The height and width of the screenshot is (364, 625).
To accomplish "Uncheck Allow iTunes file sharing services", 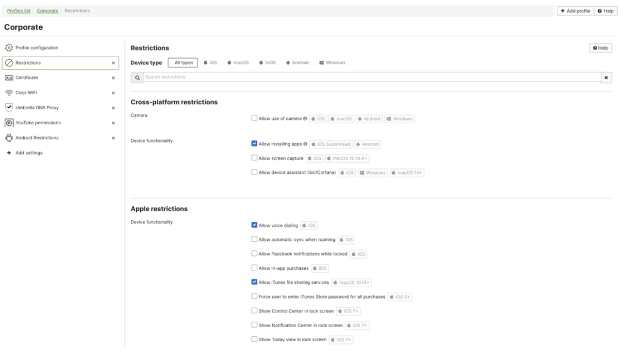I will coord(254,282).
